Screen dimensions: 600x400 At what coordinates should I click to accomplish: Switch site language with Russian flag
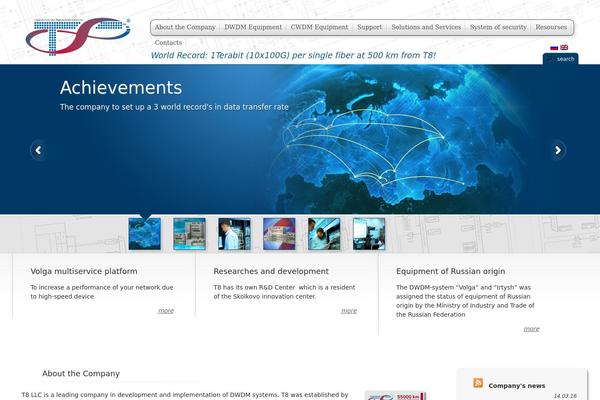(x=554, y=47)
